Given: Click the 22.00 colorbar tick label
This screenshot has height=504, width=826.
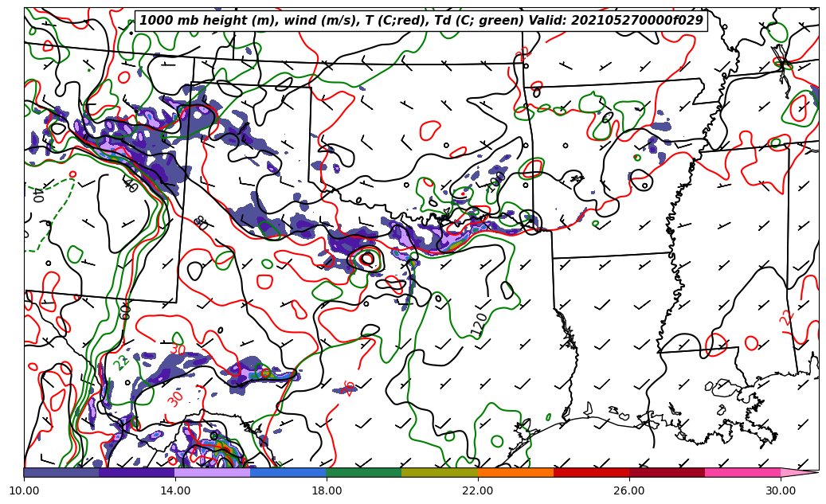Looking at the screenshot, I should (478, 490).
